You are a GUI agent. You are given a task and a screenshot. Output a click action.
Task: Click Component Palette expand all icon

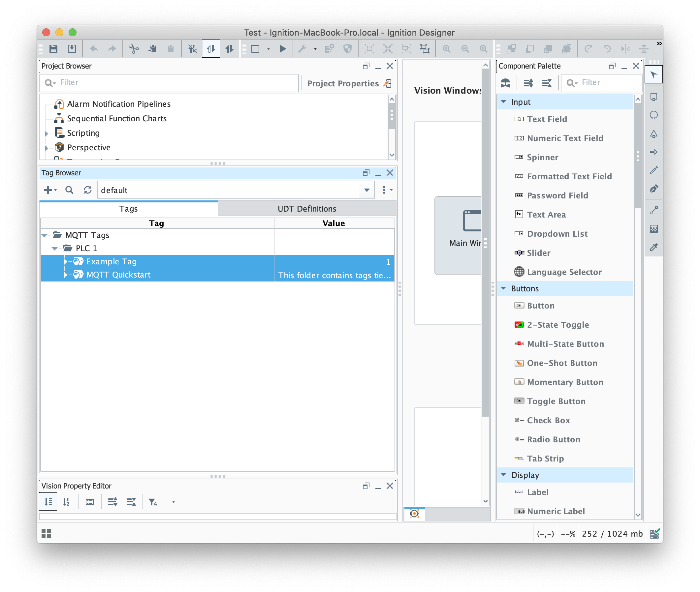pos(528,82)
